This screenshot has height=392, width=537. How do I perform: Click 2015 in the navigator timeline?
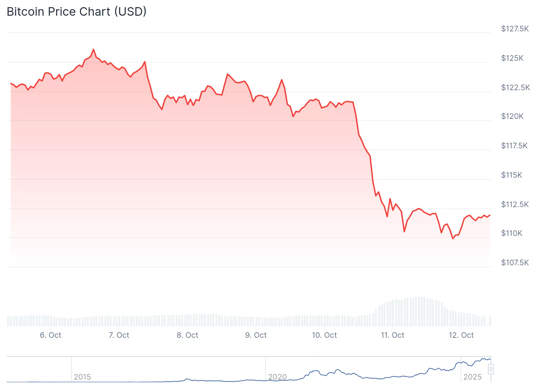[x=82, y=377]
